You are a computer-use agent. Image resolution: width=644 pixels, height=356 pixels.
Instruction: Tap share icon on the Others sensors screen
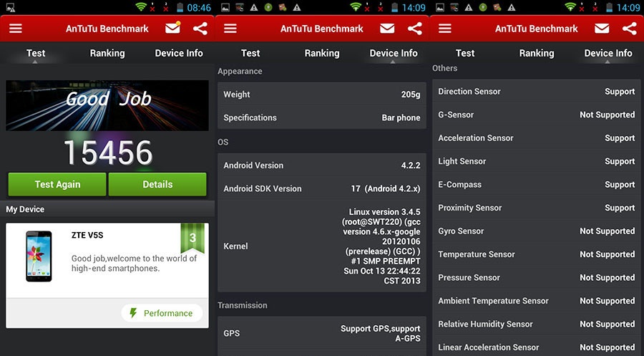tap(629, 29)
